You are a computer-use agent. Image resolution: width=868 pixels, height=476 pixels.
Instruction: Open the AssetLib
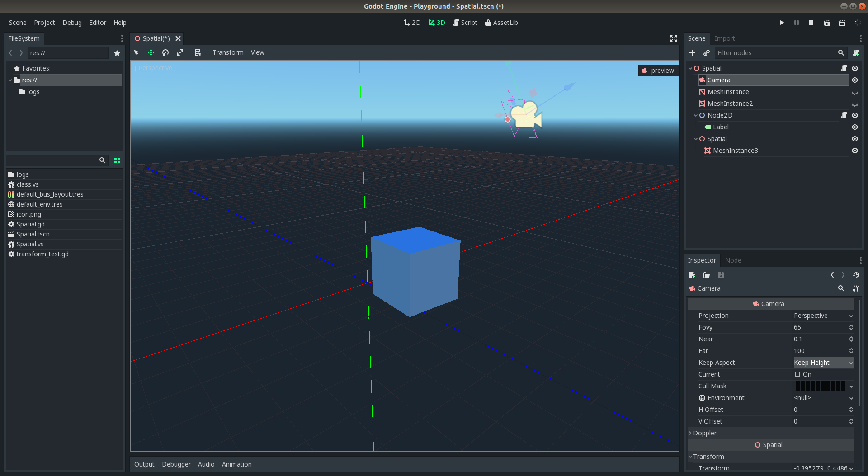pos(501,22)
